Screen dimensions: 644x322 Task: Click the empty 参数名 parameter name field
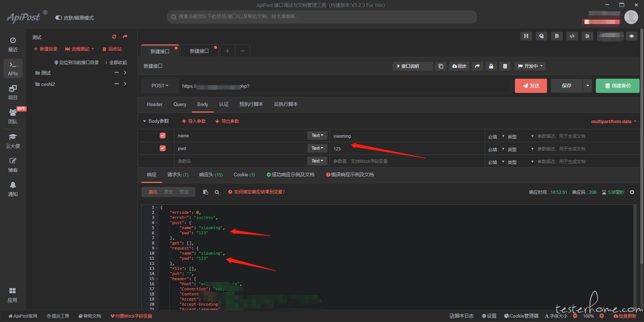pos(241,161)
